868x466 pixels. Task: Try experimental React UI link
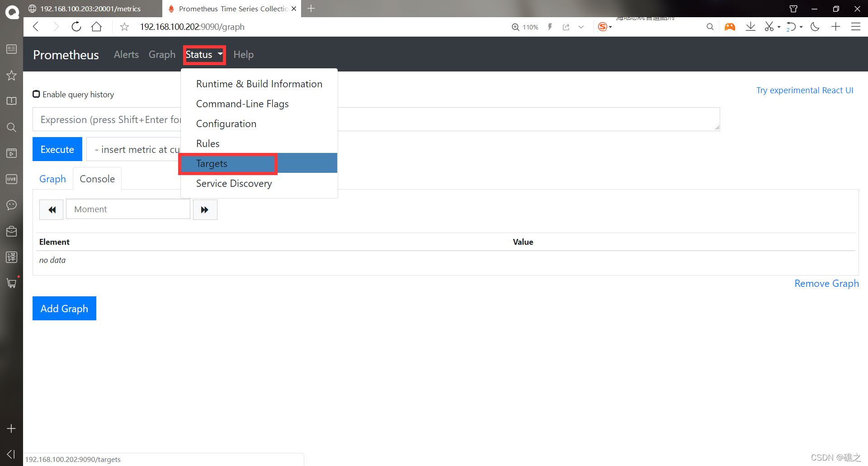point(805,90)
